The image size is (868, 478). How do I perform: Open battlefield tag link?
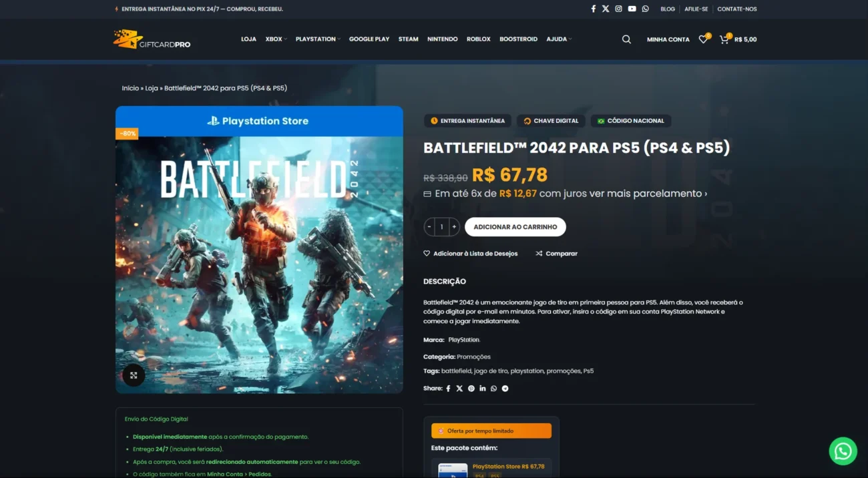click(x=456, y=371)
